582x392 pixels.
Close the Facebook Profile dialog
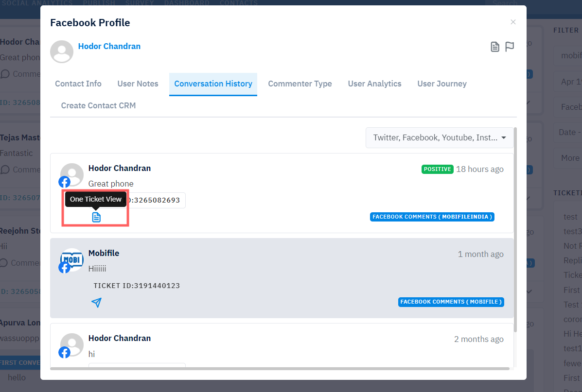point(513,22)
